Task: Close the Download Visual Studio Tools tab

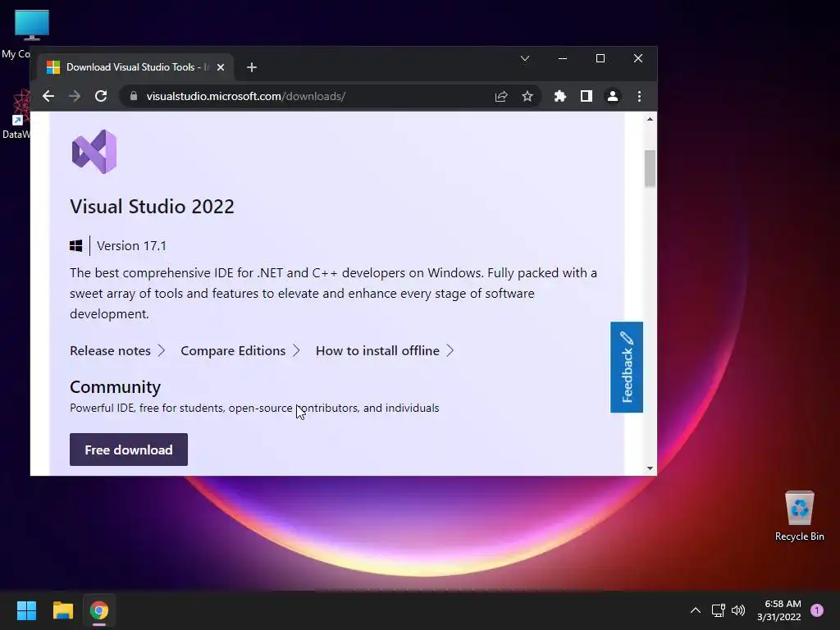Action: (220, 67)
